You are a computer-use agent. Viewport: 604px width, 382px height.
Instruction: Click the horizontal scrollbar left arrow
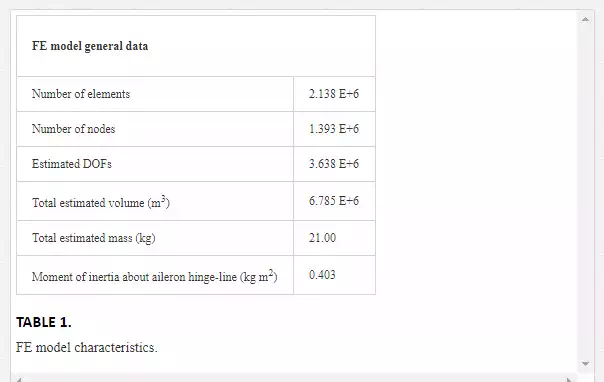[x=19, y=380]
